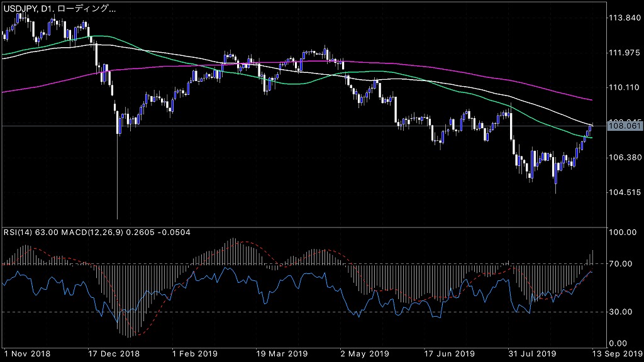Screen dimensions: 644x362
Task: Click the 113.840 price axis label
Action: pos(625,18)
